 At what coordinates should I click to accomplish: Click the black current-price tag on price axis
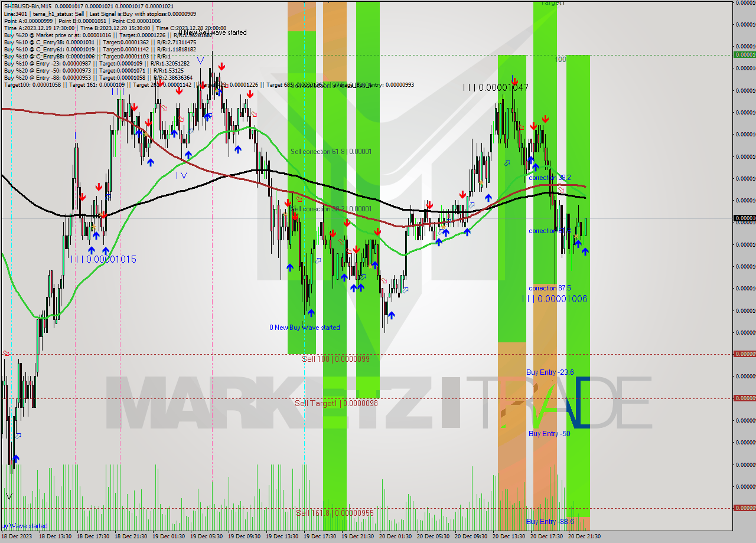click(x=744, y=218)
